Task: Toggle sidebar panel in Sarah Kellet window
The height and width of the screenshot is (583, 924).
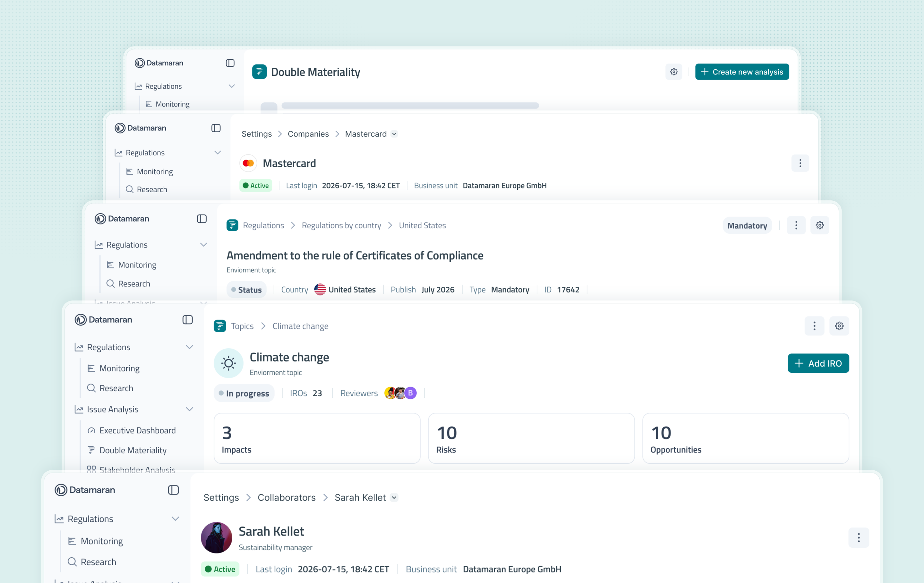Action: tap(174, 490)
